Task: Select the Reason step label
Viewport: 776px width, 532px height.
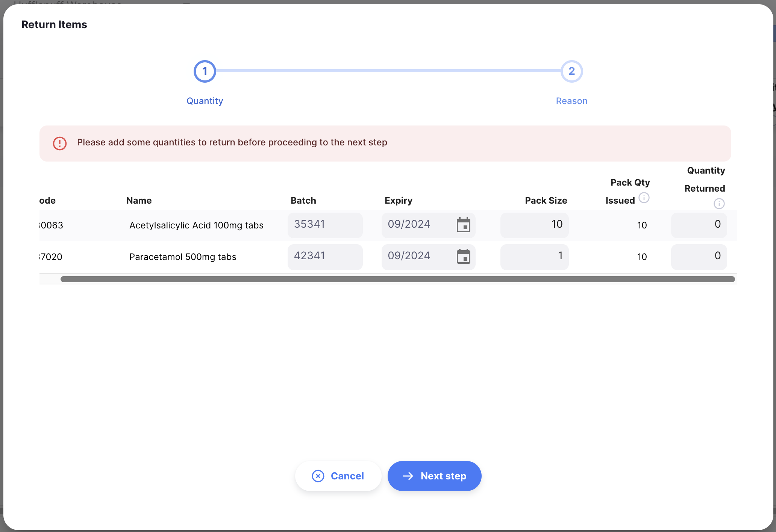Action: (x=571, y=101)
